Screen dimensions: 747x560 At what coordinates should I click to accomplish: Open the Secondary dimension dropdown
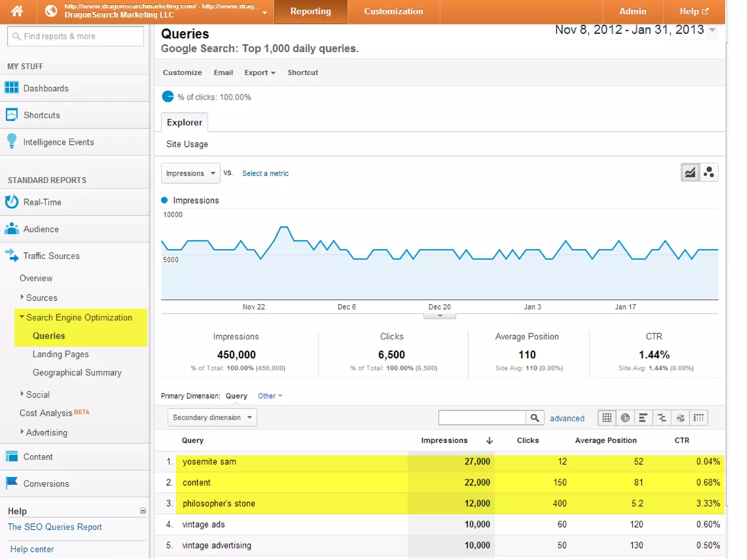point(212,417)
